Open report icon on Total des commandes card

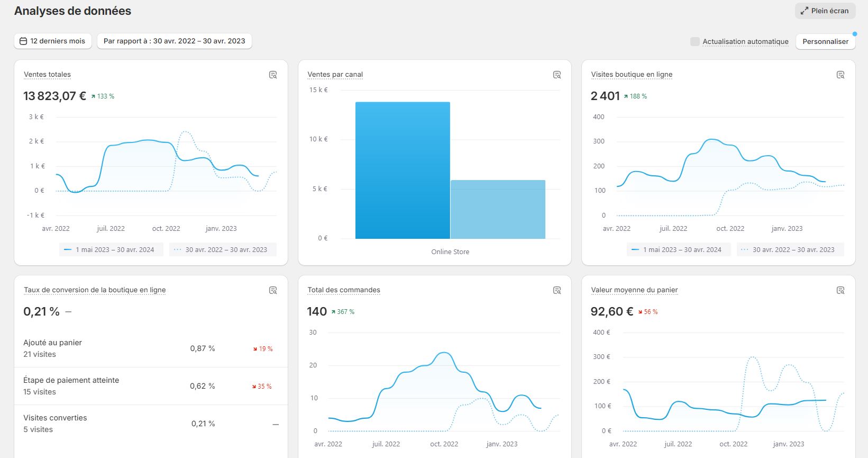click(557, 290)
